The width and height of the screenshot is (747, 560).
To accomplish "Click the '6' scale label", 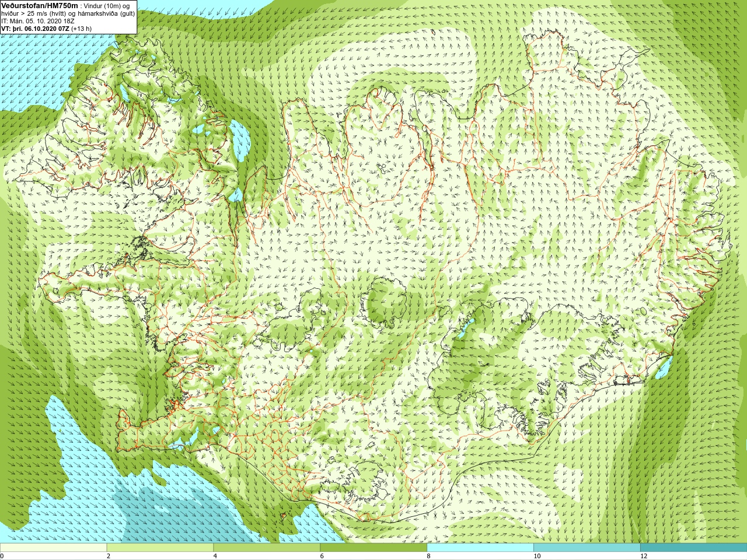I will click(x=322, y=556).
